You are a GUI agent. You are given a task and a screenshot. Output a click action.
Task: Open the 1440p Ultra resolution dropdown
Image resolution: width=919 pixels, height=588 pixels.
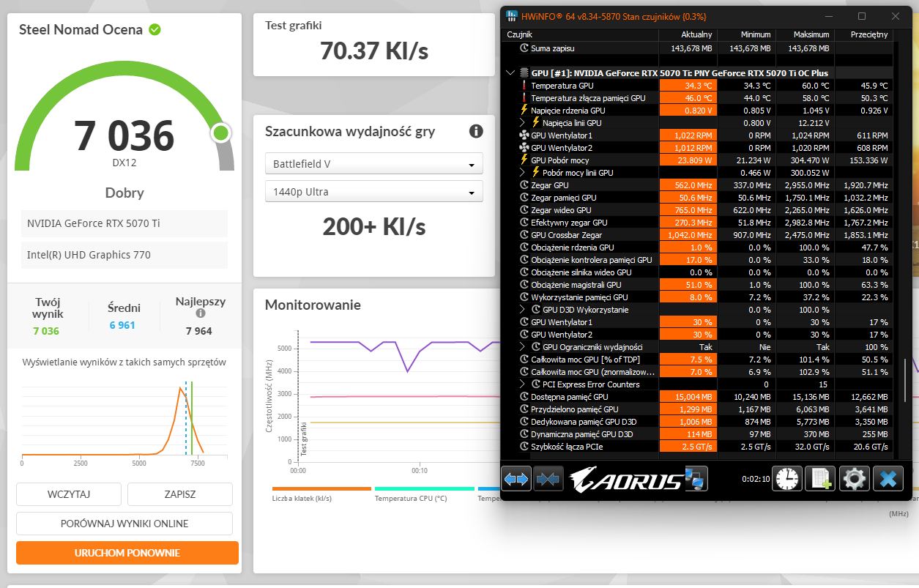(373, 192)
